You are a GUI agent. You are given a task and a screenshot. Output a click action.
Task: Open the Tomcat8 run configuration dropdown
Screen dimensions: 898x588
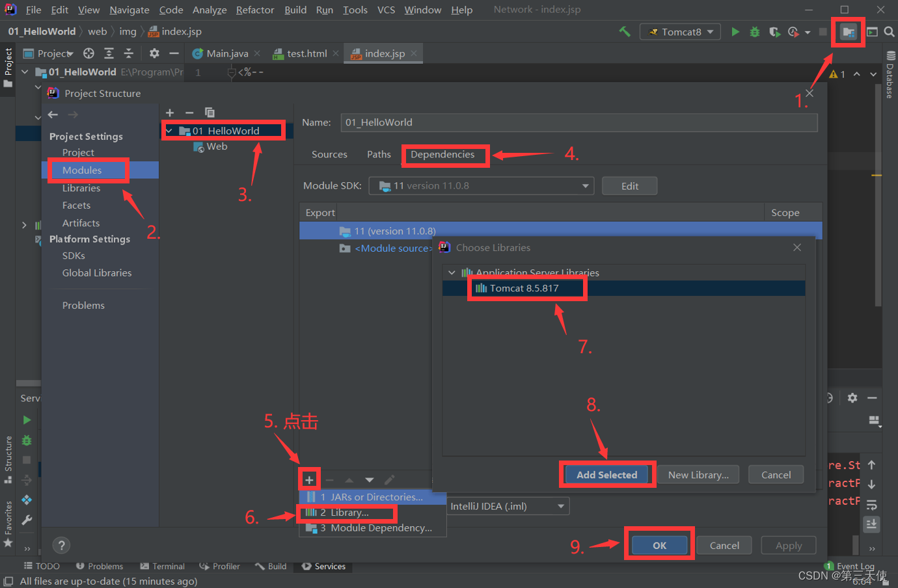click(x=680, y=32)
